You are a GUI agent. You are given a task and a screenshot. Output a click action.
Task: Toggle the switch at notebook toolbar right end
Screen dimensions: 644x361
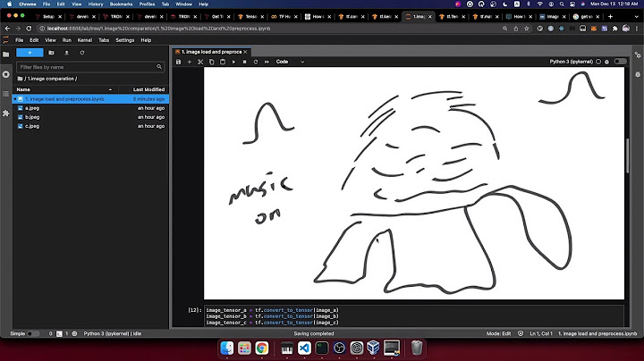pyautogui.click(x=620, y=62)
